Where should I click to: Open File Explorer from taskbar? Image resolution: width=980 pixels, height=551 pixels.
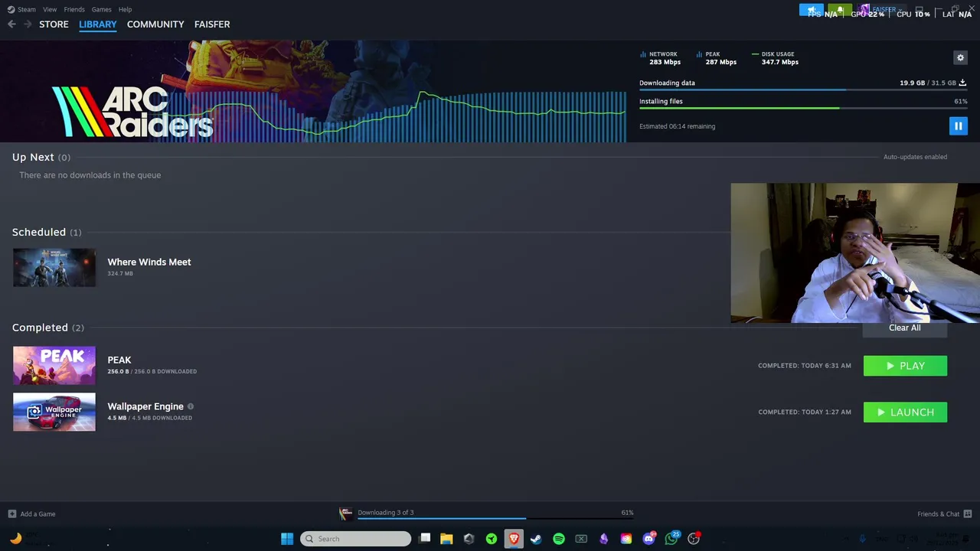click(x=446, y=539)
